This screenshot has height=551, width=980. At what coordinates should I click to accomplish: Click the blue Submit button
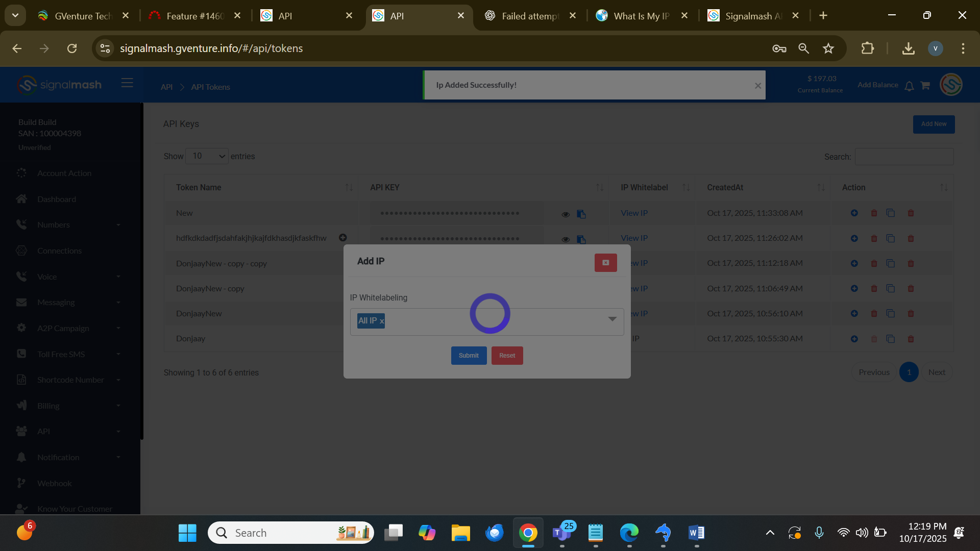click(468, 356)
